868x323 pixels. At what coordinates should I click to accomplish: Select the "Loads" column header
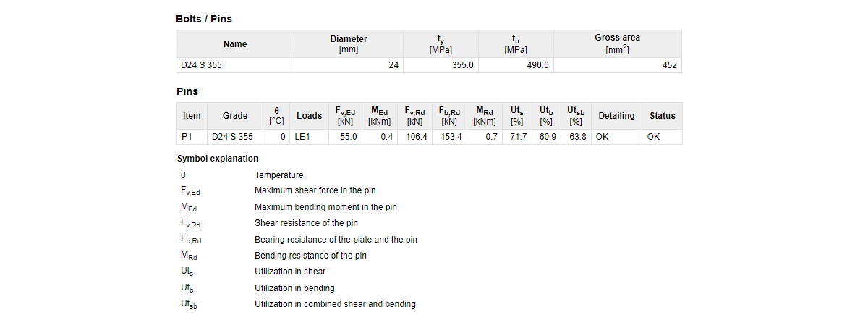pos(310,116)
